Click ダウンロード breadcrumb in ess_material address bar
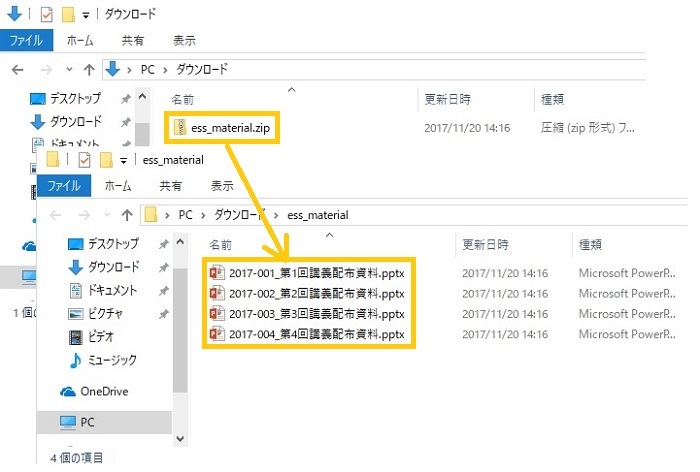 point(231,214)
